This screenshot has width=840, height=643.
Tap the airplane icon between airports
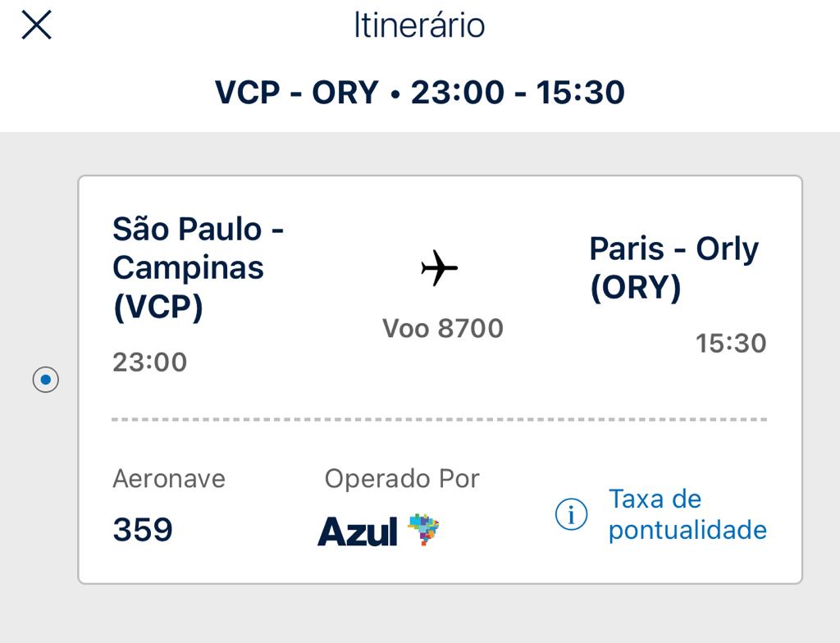(x=440, y=267)
